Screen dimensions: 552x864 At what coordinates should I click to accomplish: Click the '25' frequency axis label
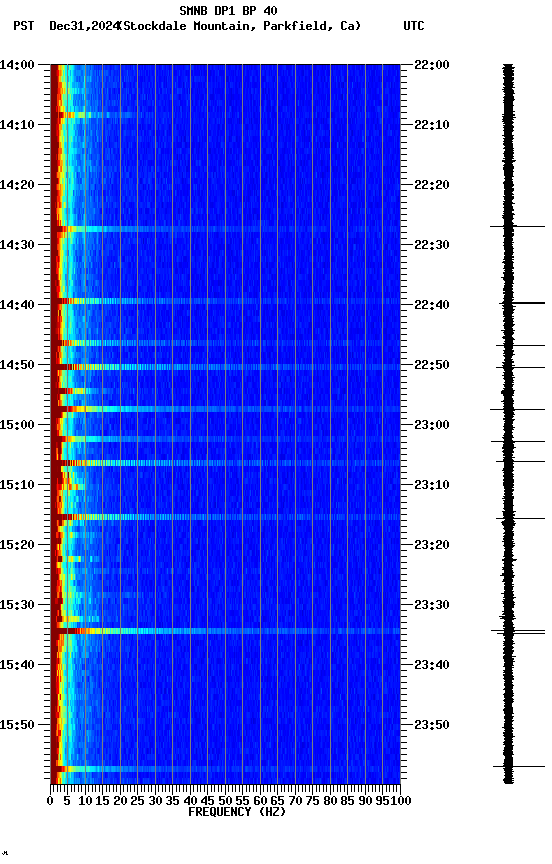(137, 801)
